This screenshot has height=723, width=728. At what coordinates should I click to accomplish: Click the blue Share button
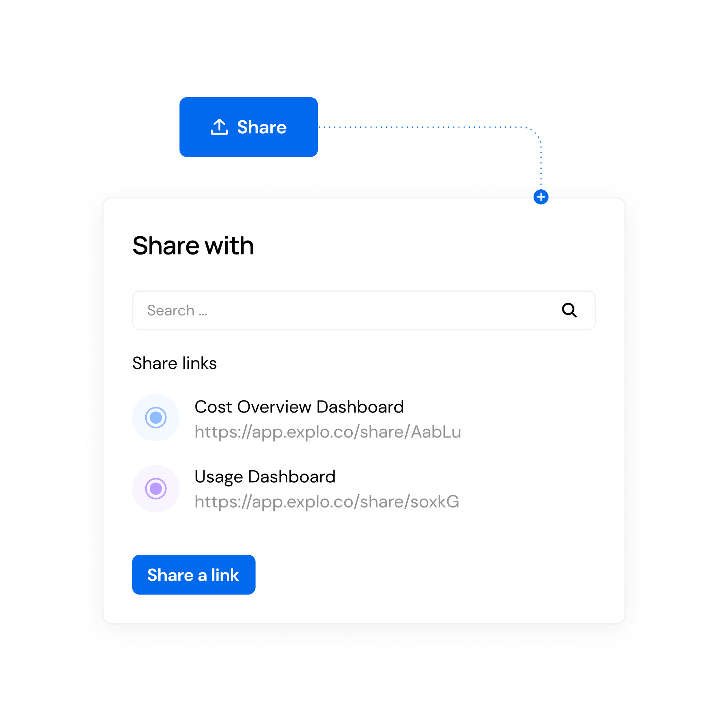pyautogui.click(x=248, y=127)
